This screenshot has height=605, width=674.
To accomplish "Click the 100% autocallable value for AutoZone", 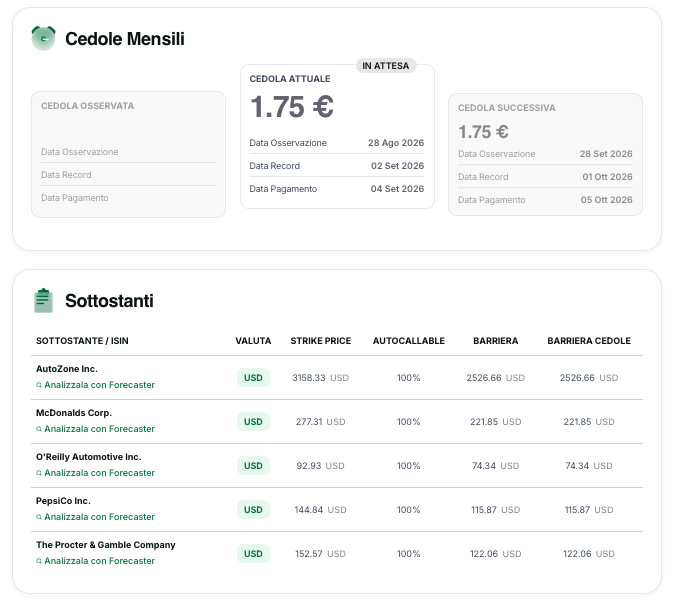I will pos(408,378).
